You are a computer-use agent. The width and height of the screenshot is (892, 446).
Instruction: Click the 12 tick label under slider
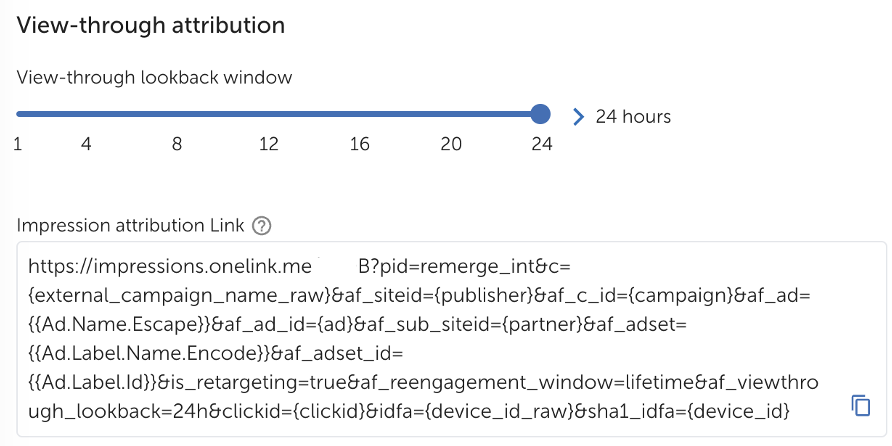coord(269,144)
